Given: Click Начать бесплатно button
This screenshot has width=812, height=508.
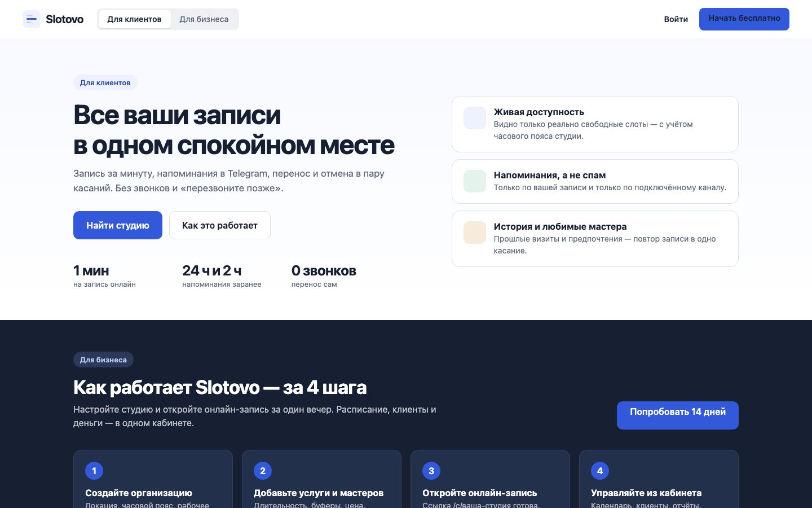Looking at the screenshot, I should tap(744, 19).
